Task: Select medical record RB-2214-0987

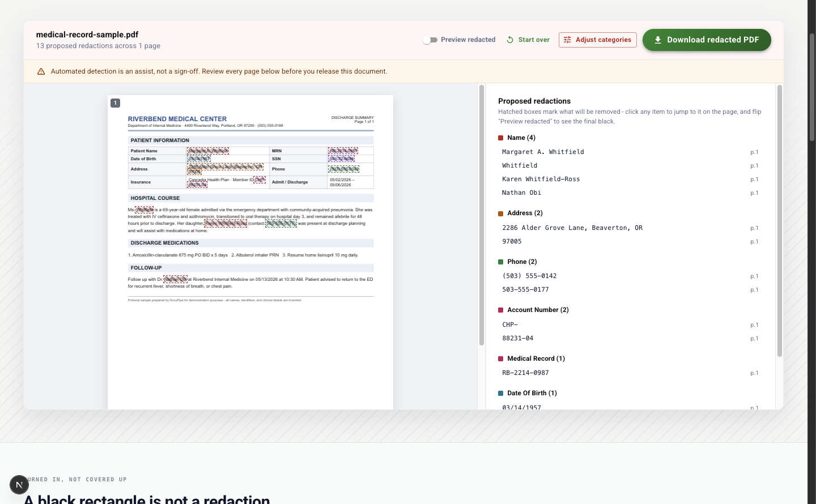Action: tap(630, 373)
